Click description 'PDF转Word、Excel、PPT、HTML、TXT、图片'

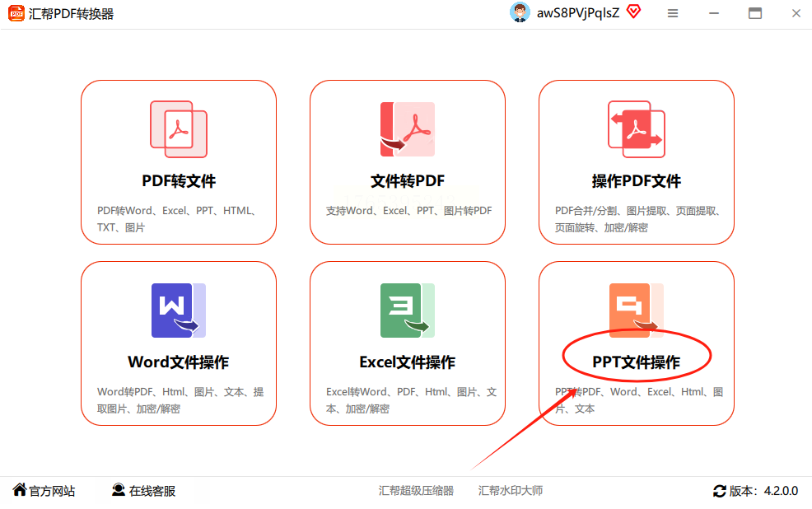click(176, 219)
